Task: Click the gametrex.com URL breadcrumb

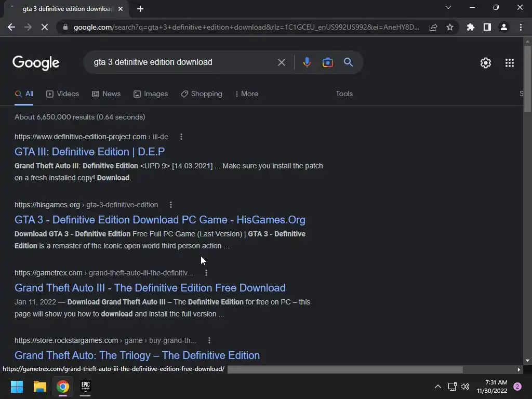Action: (x=104, y=273)
